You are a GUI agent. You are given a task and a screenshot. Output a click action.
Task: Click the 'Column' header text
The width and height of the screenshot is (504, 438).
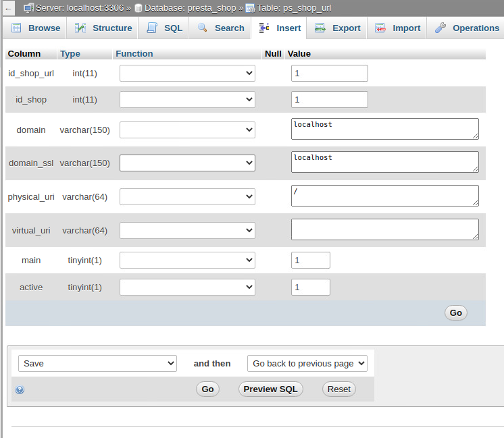(x=24, y=53)
